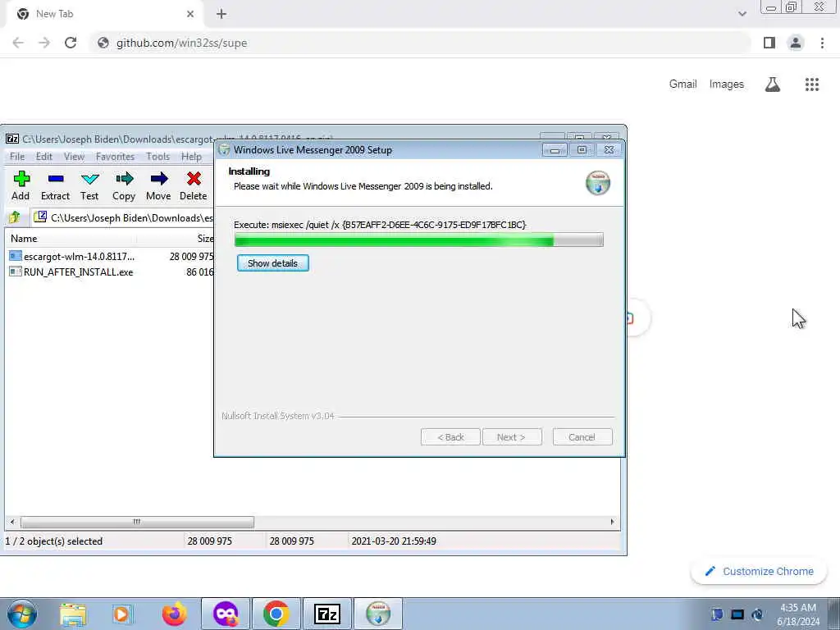Click the Copy arrow icon in 7-Zip

pos(124,185)
